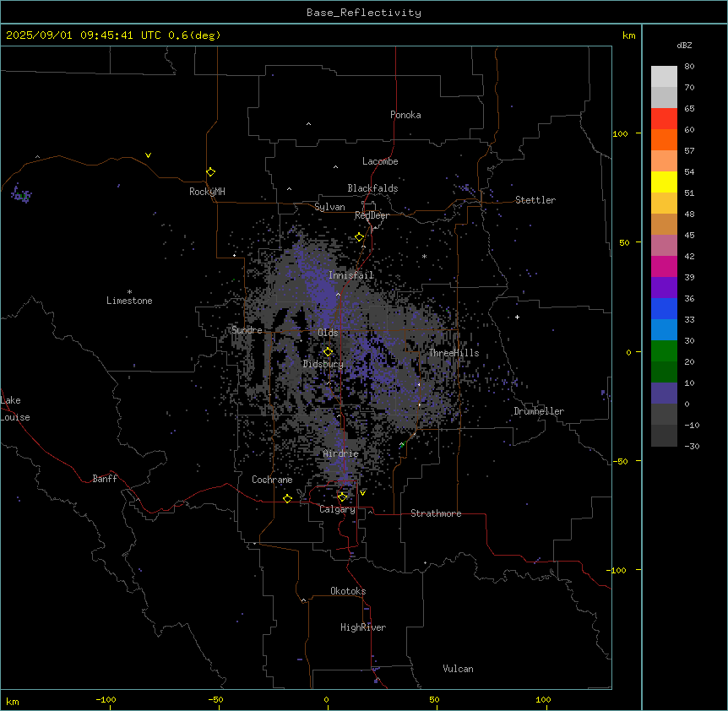Click the Olds city label
This screenshot has width=728, height=711.
[328, 333]
